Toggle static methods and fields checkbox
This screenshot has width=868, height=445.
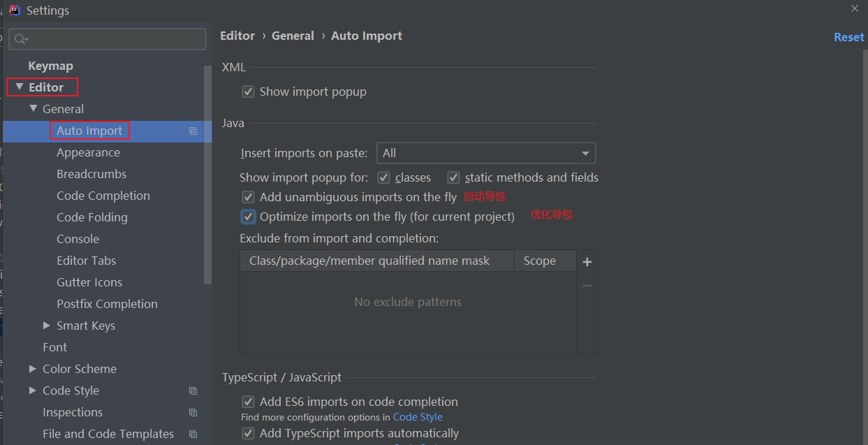coord(453,177)
